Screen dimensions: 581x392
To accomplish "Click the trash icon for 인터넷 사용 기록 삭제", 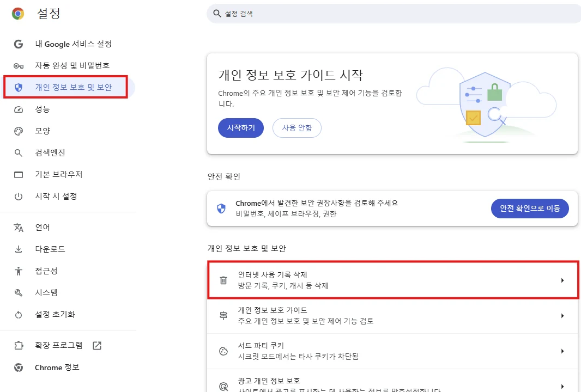I will pyautogui.click(x=223, y=280).
